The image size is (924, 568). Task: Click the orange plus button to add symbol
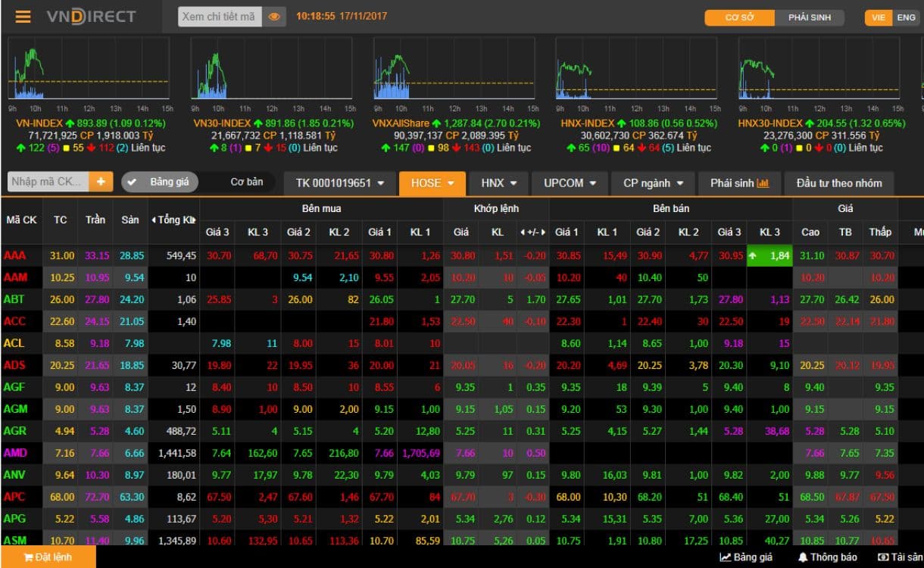pyautogui.click(x=100, y=182)
